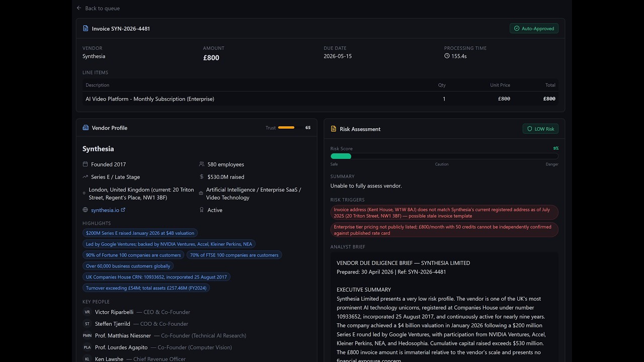Click the Risk Score progress bar
Viewport: 644px width, 362px height.
click(444, 156)
